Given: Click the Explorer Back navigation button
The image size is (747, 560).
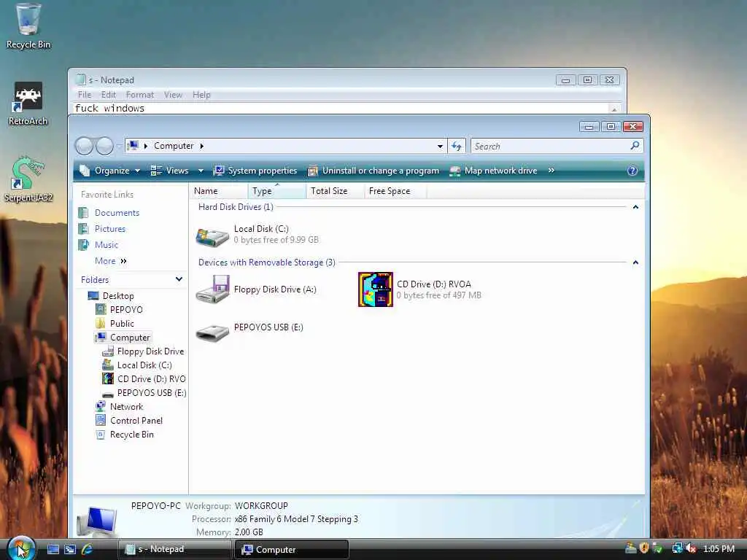Looking at the screenshot, I should (85, 146).
